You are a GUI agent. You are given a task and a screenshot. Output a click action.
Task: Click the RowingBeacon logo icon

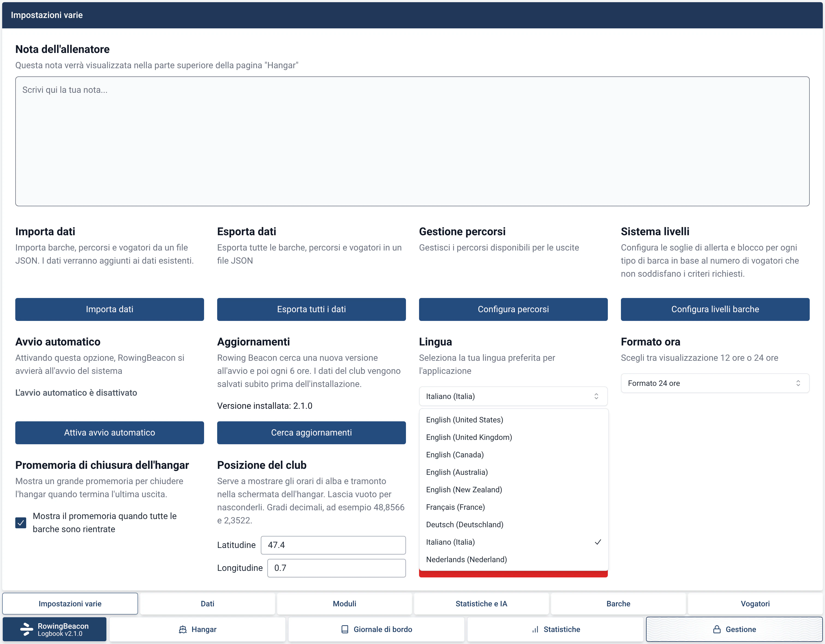pyautogui.click(x=26, y=629)
